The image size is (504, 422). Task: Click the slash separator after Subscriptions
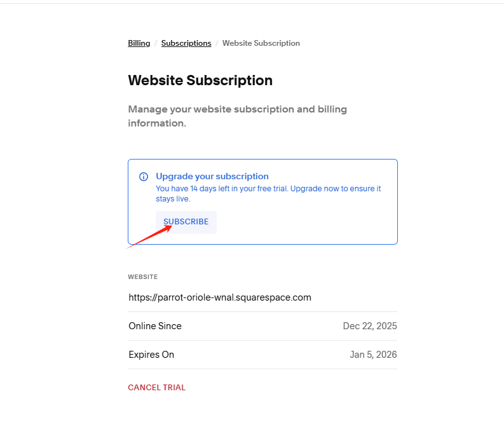pos(217,43)
